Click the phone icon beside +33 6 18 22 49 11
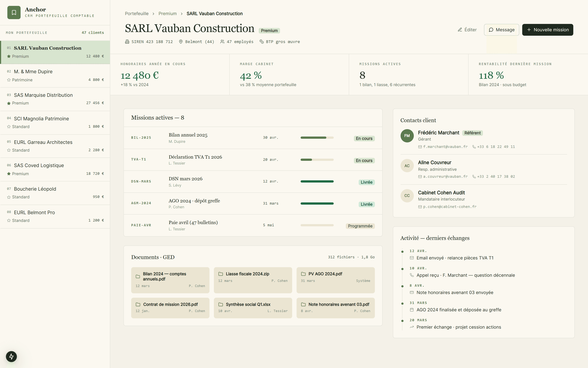588x368 pixels. point(474,147)
